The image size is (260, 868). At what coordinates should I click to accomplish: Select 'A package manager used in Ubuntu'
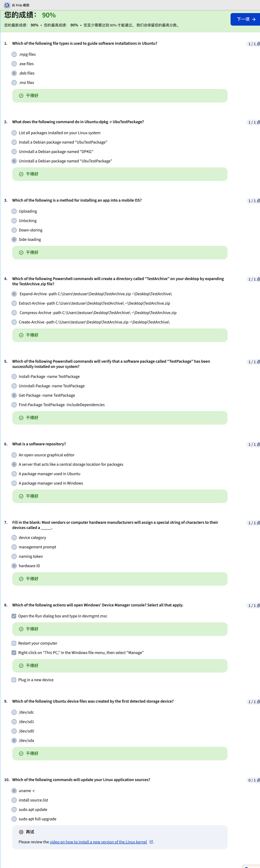tap(14, 474)
